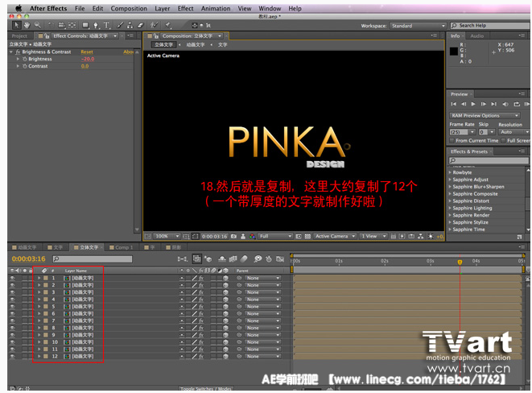
Task: Click the Contrast value 0.0
Action: click(x=85, y=66)
